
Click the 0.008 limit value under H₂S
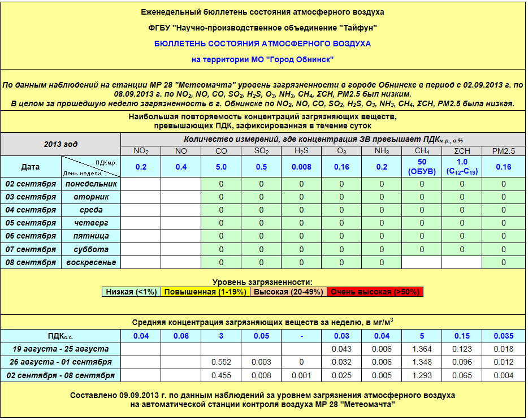301,167
